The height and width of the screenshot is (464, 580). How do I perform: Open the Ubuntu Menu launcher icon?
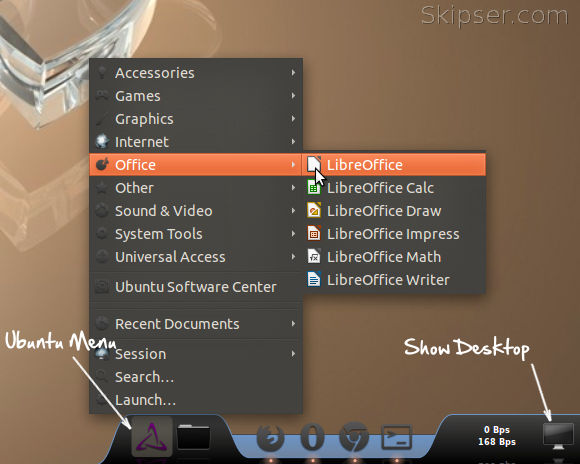[x=152, y=437]
